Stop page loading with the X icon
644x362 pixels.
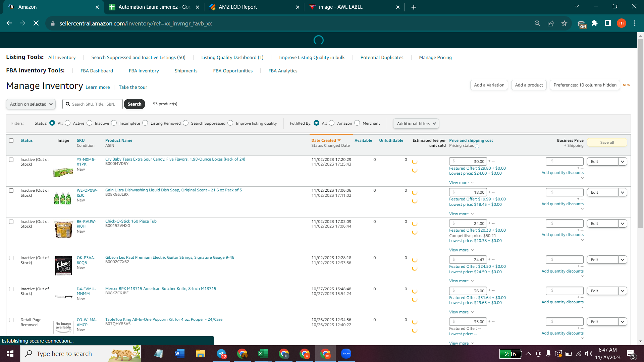pyautogui.click(x=36, y=23)
